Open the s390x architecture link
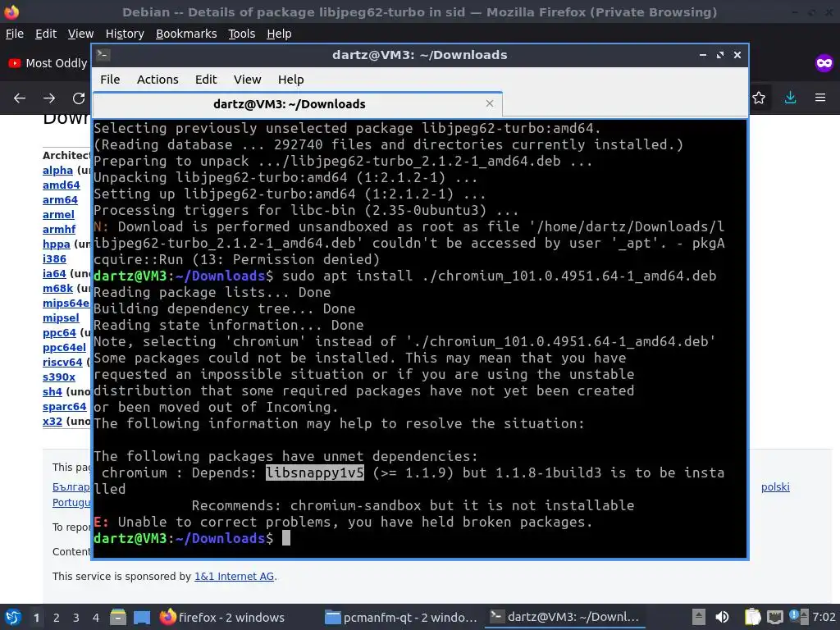 tap(59, 377)
